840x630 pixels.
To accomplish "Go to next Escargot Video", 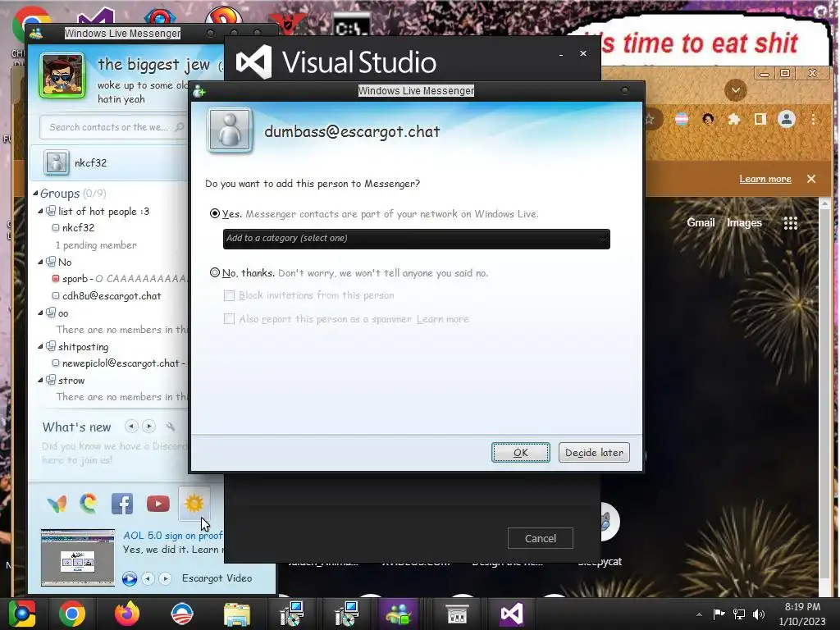I will click(x=166, y=578).
